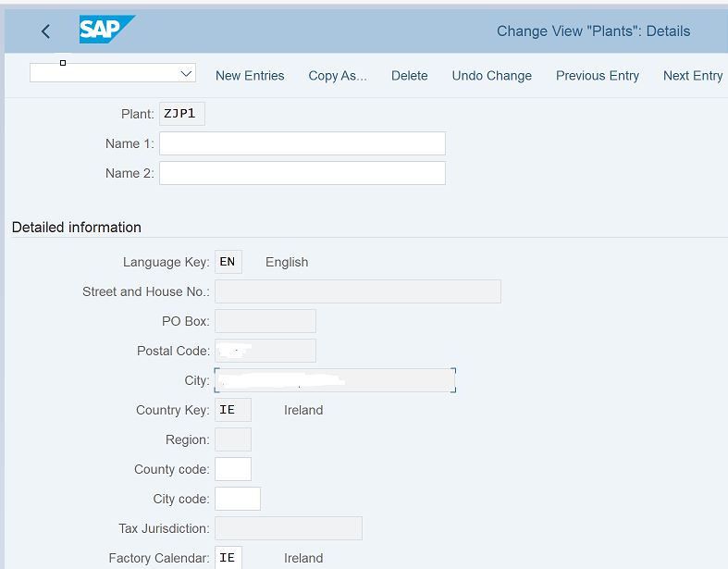The width and height of the screenshot is (728, 569).
Task: Click the Name 2 input field
Action: [x=302, y=173]
